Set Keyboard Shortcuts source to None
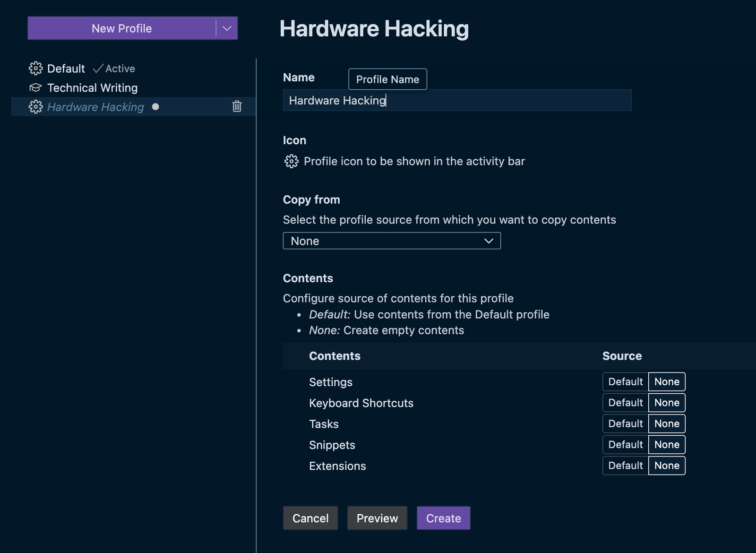The width and height of the screenshot is (756, 553). click(666, 402)
